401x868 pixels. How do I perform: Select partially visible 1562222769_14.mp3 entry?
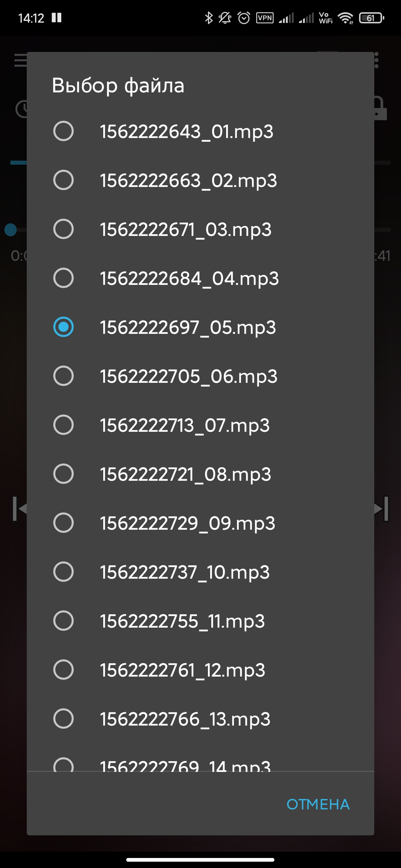185,765
